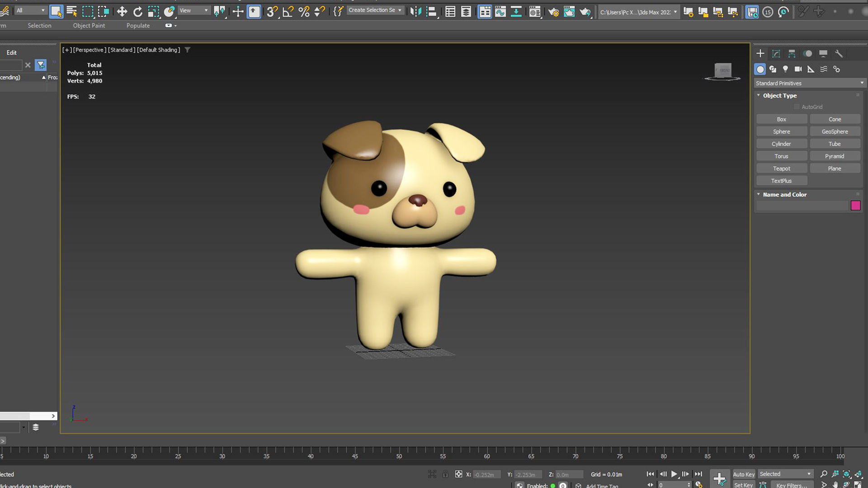Enable Auto Key mode
The height and width of the screenshot is (488, 868).
744,474
